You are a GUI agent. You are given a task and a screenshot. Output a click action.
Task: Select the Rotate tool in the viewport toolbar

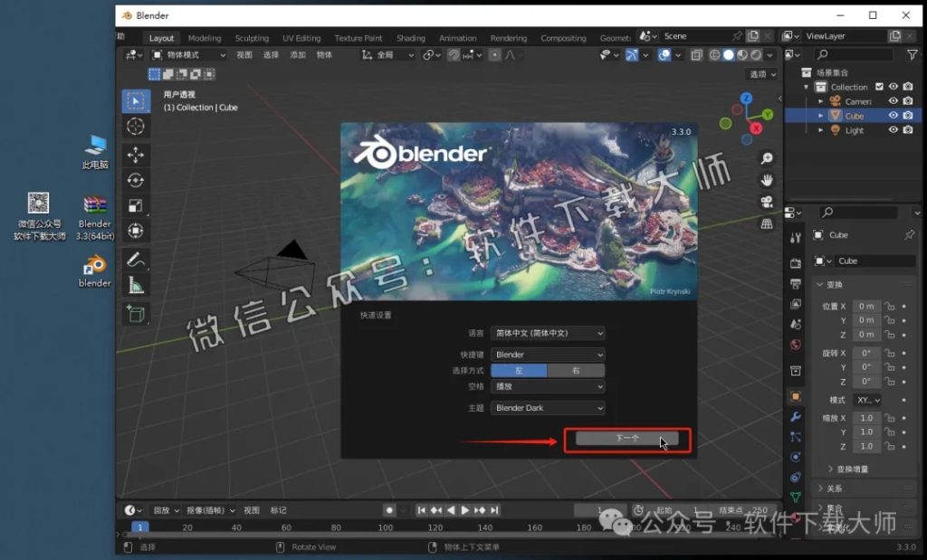pyautogui.click(x=134, y=180)
